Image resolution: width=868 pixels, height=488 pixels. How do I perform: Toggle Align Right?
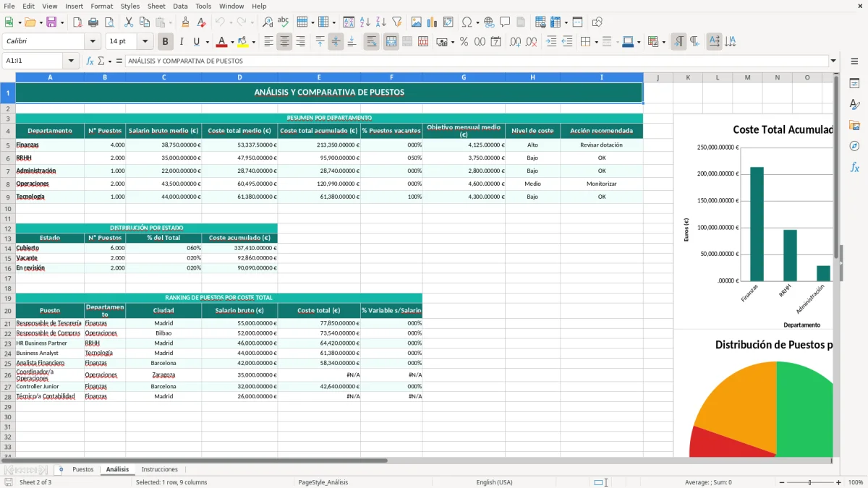pyautogui.click(x=300, y=42)
